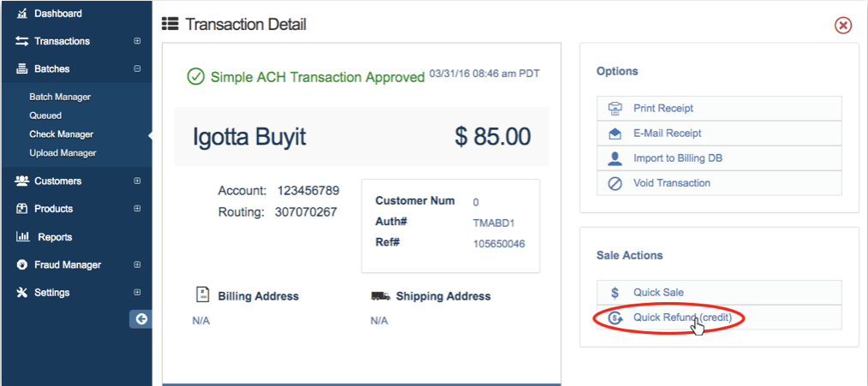Click the person icon for Import to Billing DB
The width and height of the screenshot is (868, 386).
coord(614,158)
